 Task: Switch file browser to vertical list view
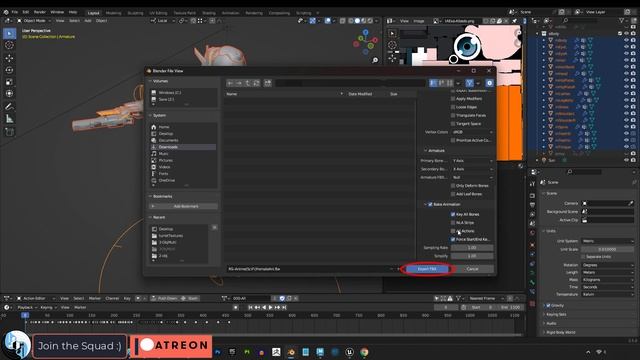pyautogui.click(x=433, y=83)
